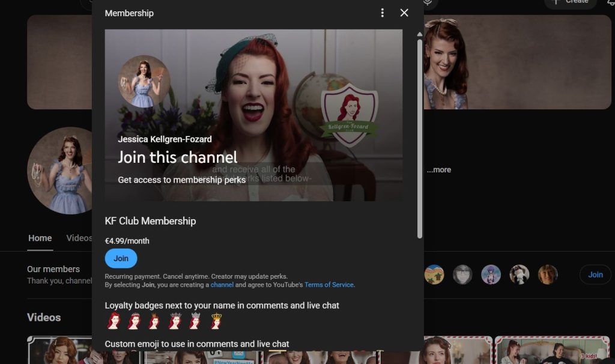Click the 'Join this channel' banner title
The width and height of the screenshot is (615, 364).
point(178,157)
